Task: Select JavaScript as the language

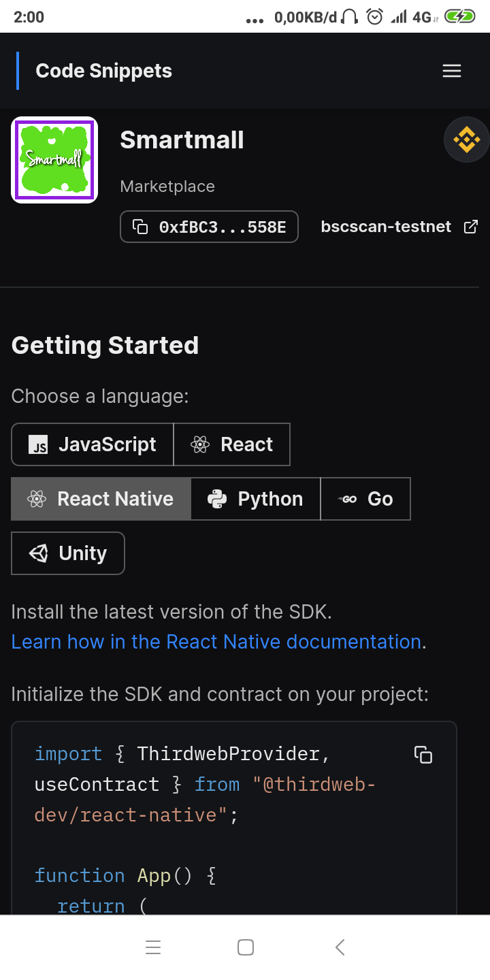Action: pos(93,444)
